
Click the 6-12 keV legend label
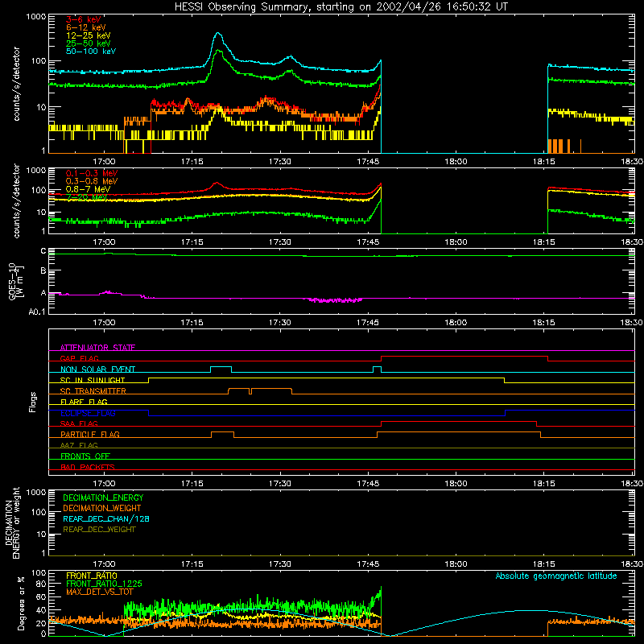86,27
